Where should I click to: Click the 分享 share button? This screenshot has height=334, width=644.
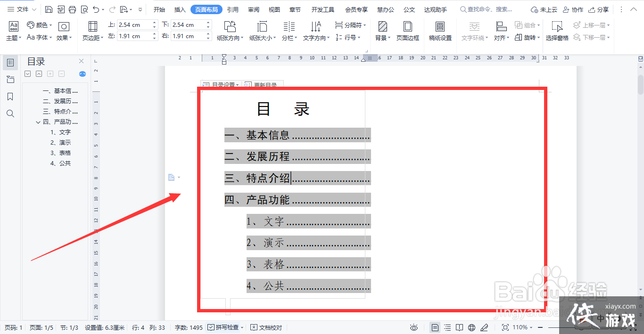click(598, 9)
